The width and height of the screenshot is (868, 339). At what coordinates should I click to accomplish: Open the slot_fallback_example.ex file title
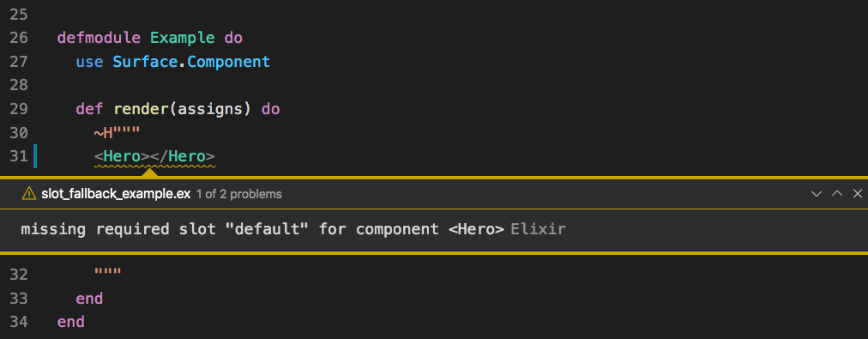coord(116,195)
